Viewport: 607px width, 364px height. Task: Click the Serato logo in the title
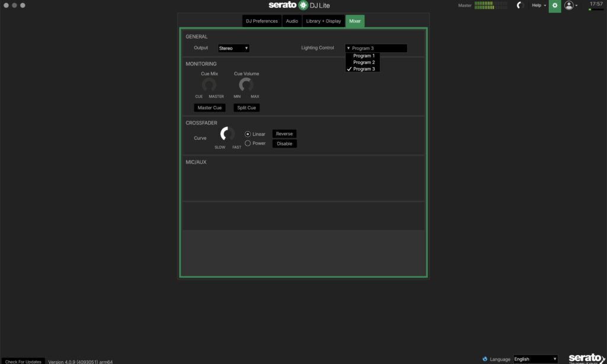(x=299, y=5)
